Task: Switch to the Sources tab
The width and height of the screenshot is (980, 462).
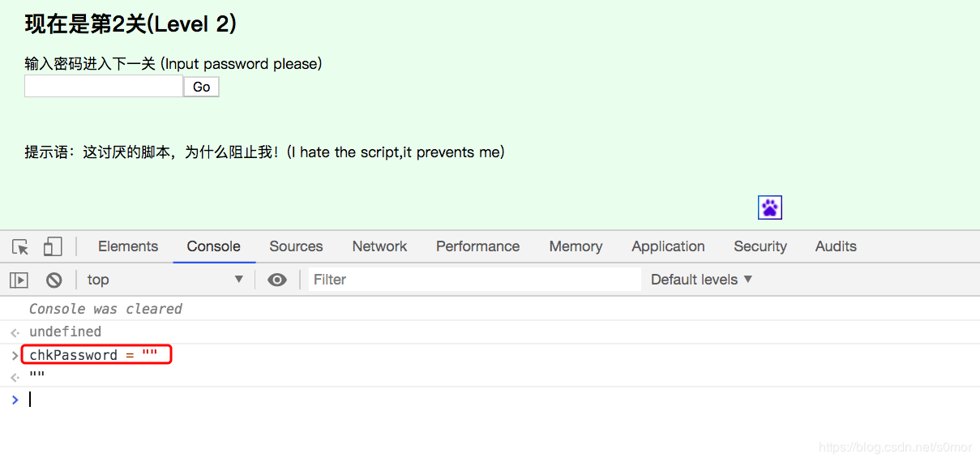Action: click(x=296, y=246)
